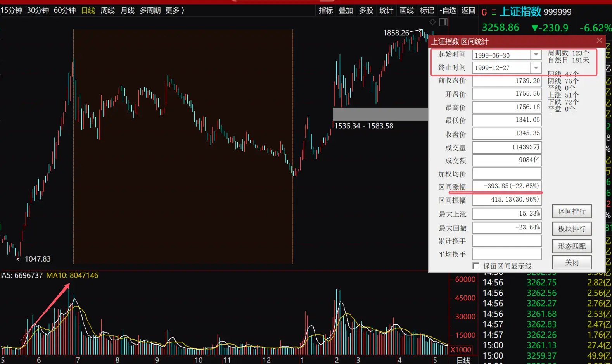
Task: Open the 叠加 overlay menu
Action: (x=346, y=10)
